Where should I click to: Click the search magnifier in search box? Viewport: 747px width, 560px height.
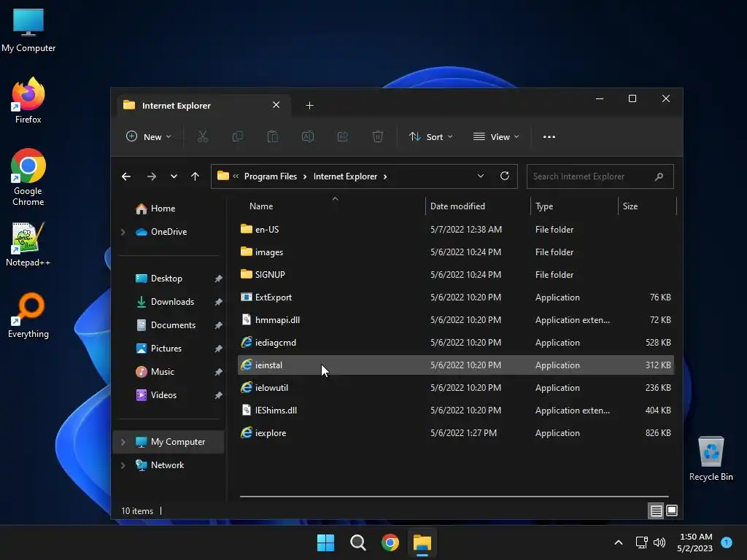click(659, 176)
